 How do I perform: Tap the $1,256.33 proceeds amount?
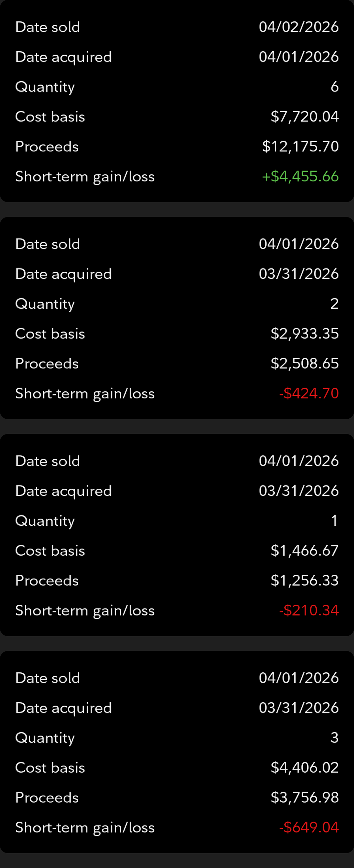pyautogui.click(x=305, y=581)
